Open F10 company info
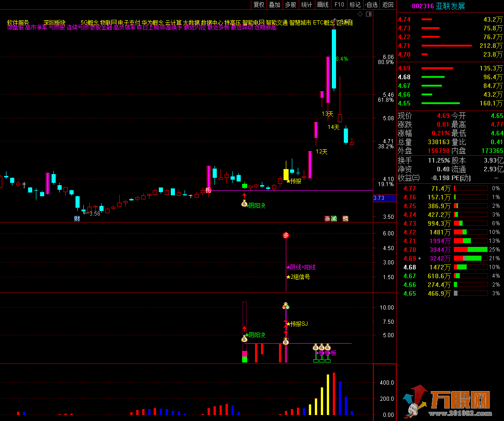Image resolution: width=504 pixels, height=421 pixels. [x=339, y=5]
